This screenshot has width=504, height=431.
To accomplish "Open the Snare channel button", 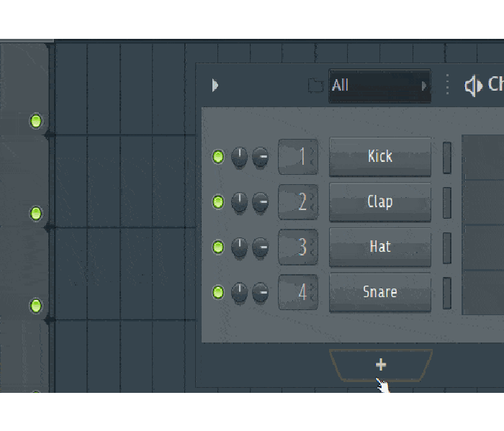I will click(380, 293).
